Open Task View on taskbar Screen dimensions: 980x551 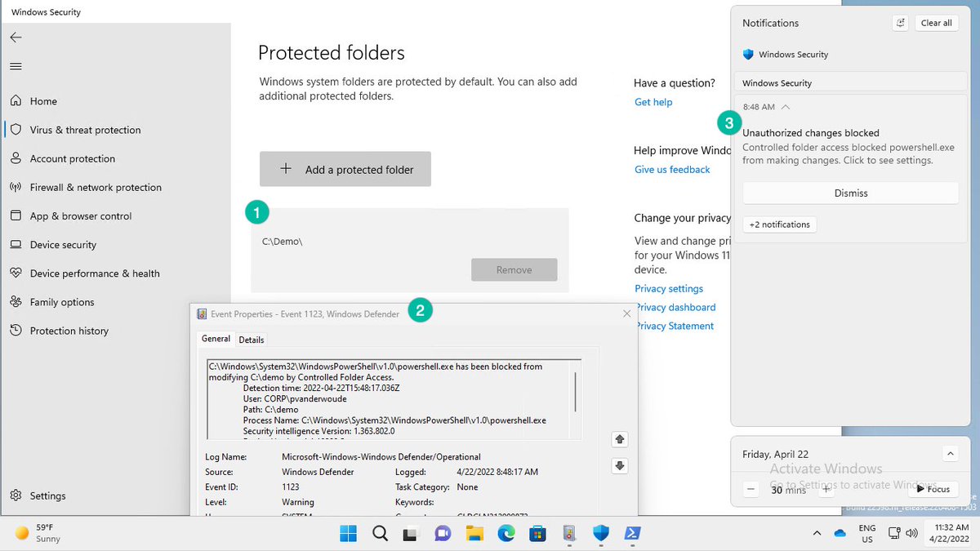click(411, 533)
